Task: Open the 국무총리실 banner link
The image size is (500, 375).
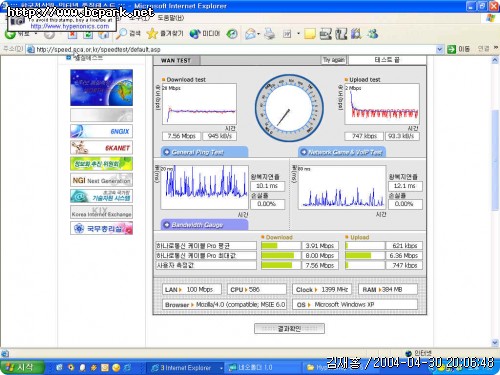Action: (101, 228)
